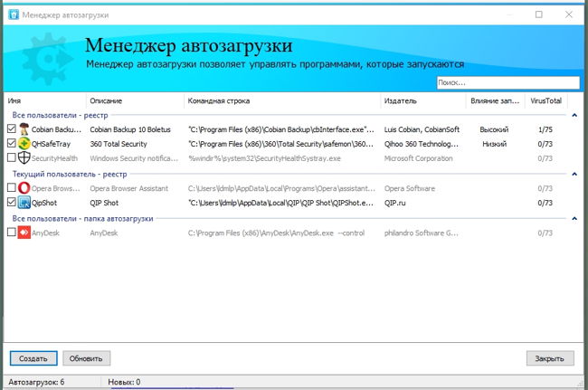Click the 'Низкий' startup impact value
This screenshot has width=588, height=390.
coord(494,144)
